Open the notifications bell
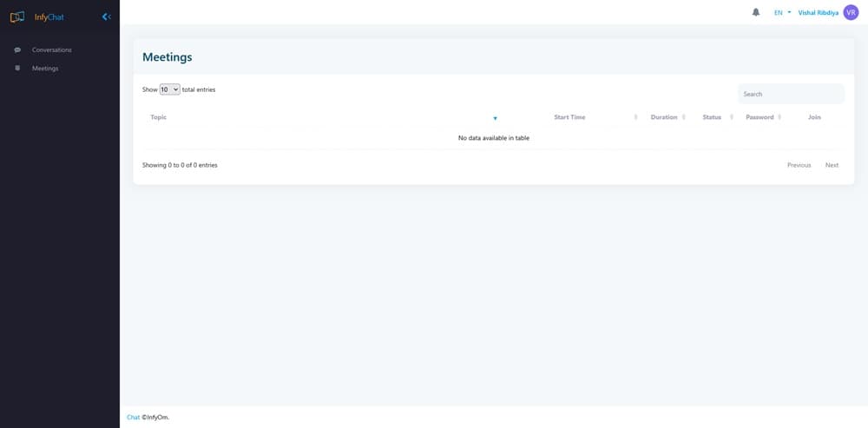This screenshot has width=868, height=428. click(756, 12)
